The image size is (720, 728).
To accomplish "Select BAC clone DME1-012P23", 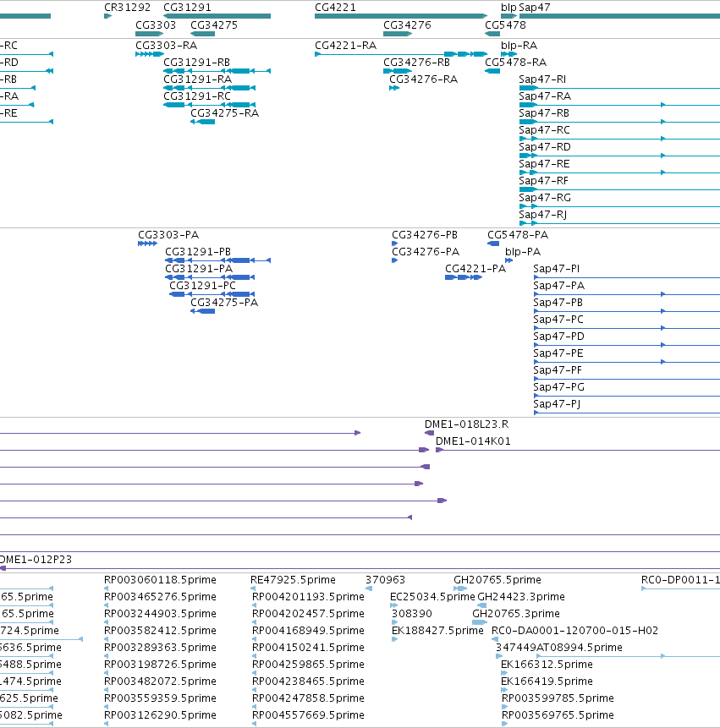I will tap(36, 560).
